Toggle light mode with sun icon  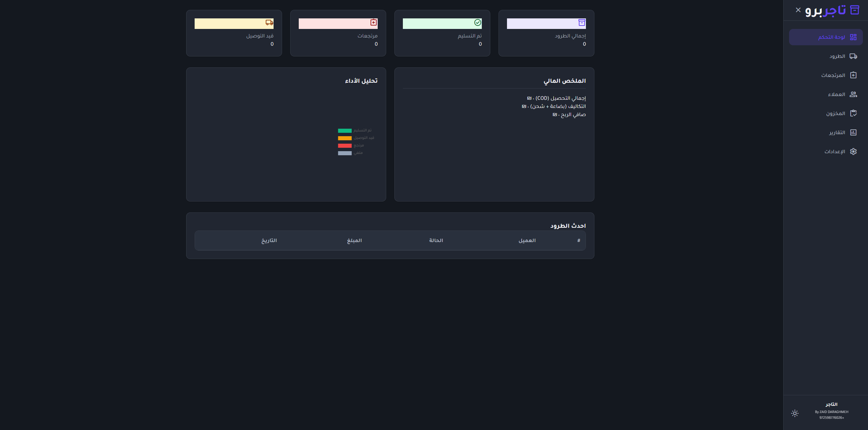coord(795,413)
